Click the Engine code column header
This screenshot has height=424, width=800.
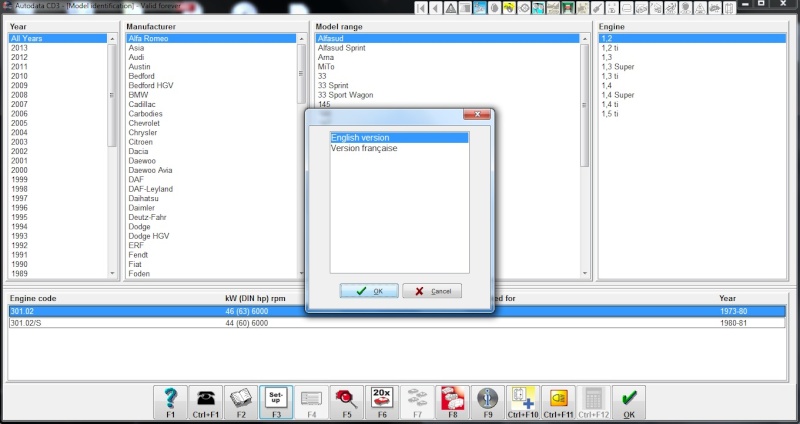[x=33, y=298]
